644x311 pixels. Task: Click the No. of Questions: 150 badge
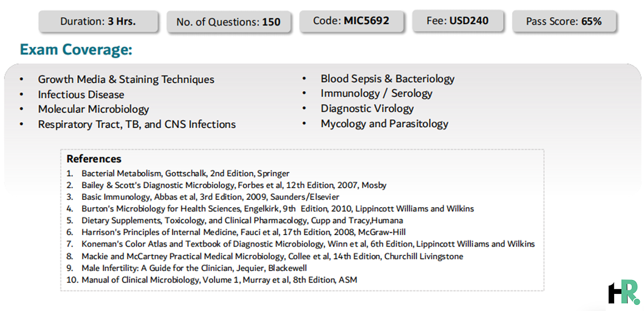click(229, 22)
